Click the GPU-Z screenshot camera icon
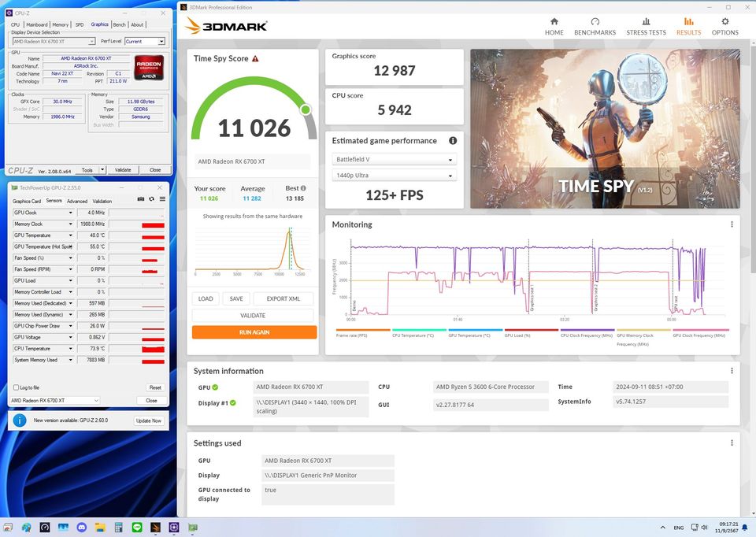756x537 pixels. tap(141, 200)
